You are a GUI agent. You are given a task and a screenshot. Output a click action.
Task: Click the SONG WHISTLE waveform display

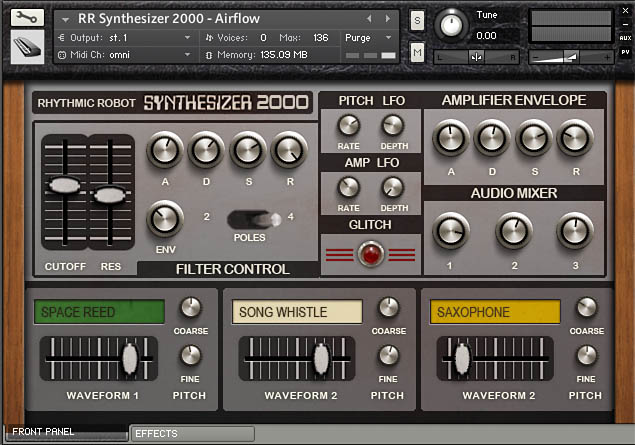click(297, 312)
